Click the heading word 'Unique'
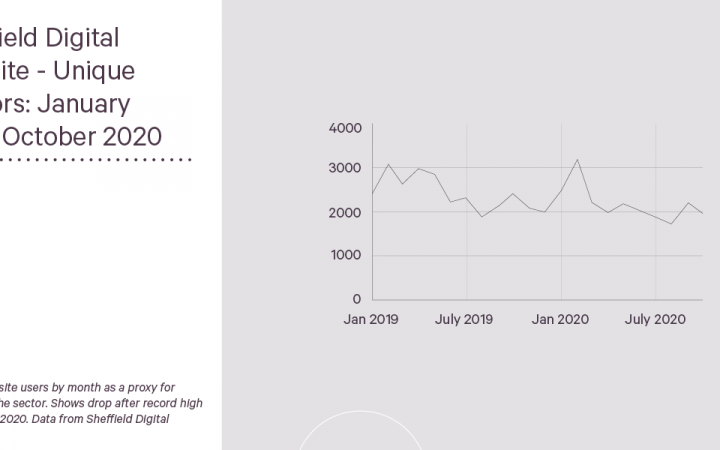Image resolution: width=720 pixels, height=450 pixels. (94, 71)
